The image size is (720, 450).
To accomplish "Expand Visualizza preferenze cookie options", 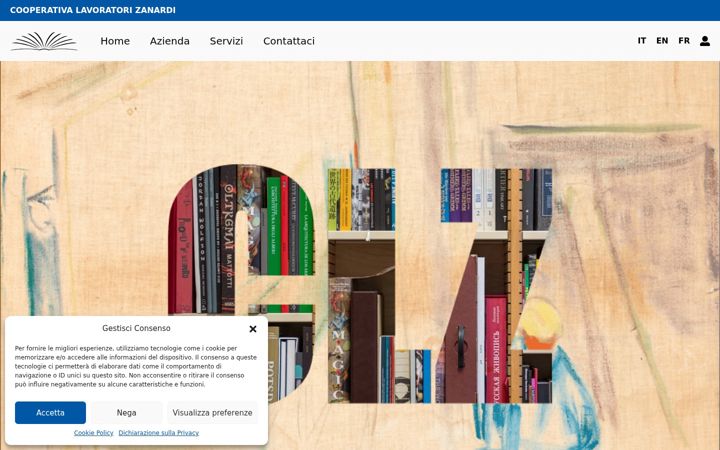I will 212,412.
